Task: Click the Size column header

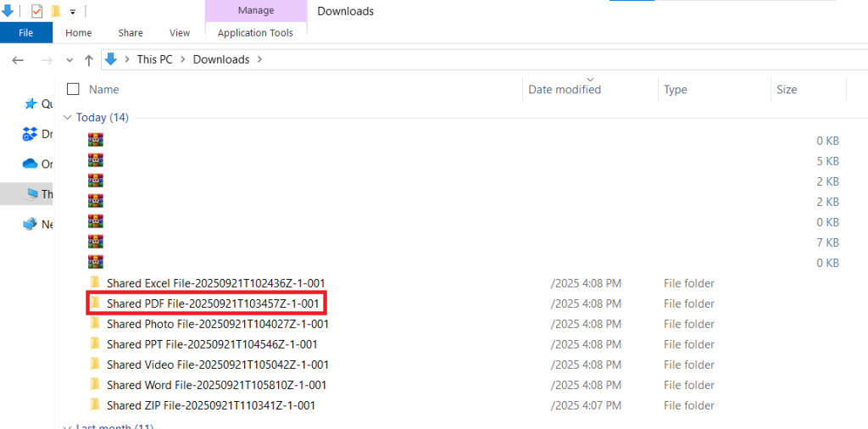Action: pos(787,90)
